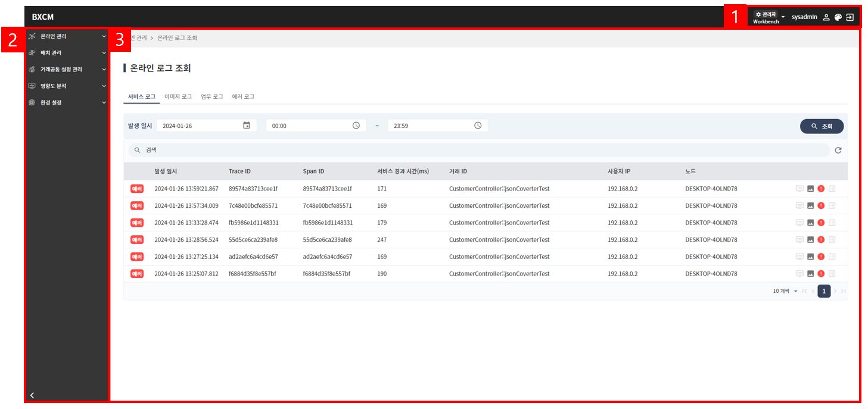Click red error icon for trace 7c48e00bcfe85571
The width and height of the screenshot is (868, 409).
pyautogui.click(x=821, y=206)
